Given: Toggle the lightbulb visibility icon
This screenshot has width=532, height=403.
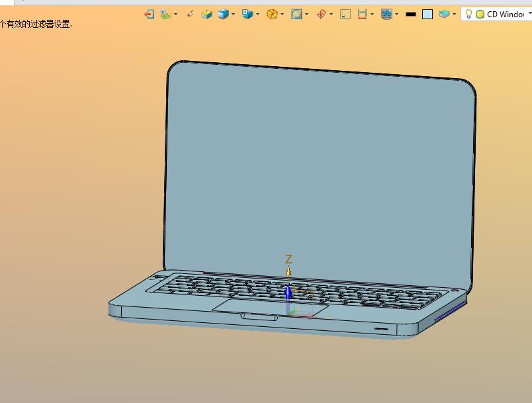Looking at the screenshot, I should tap(468, 15).
